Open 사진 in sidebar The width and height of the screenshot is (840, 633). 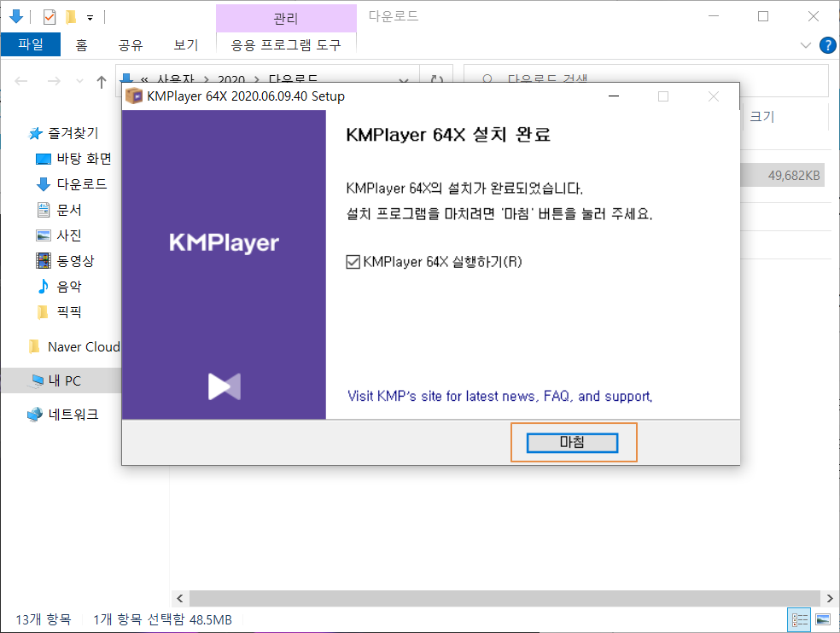[69, 235]
